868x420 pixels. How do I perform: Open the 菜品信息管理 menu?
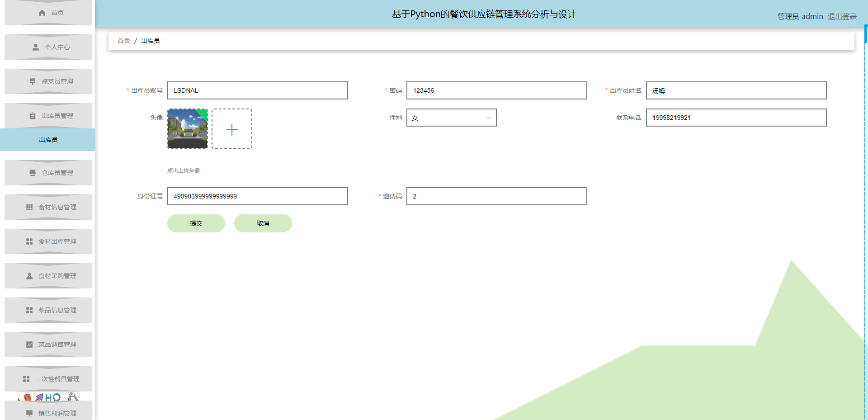48,310
